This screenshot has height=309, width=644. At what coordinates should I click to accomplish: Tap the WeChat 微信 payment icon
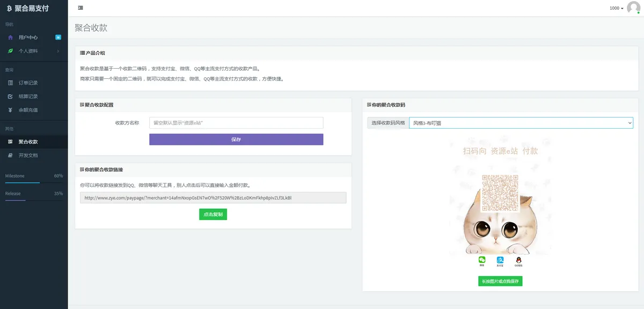coord(482,260)
